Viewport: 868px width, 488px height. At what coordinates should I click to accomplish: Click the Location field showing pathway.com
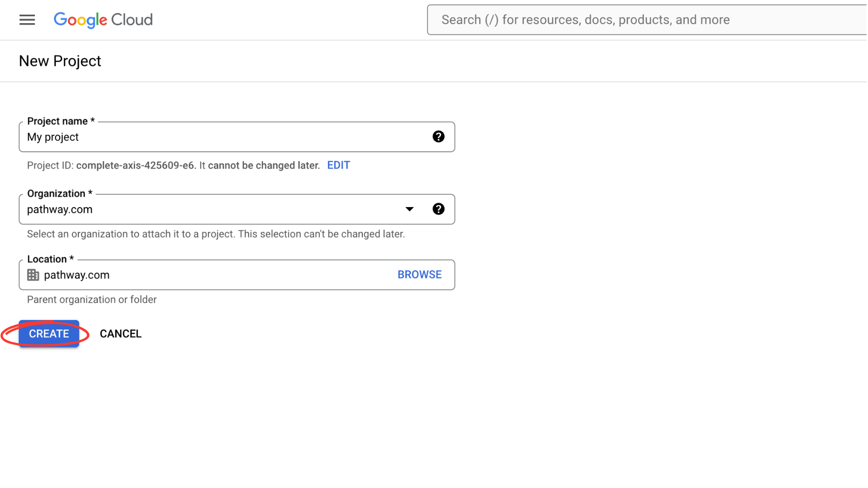pos(197,275)
